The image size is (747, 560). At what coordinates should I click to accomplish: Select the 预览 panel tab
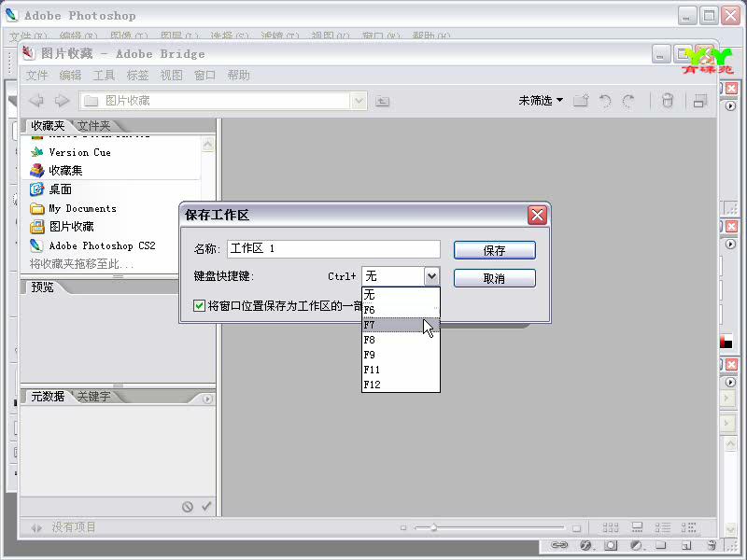point(42,287)
